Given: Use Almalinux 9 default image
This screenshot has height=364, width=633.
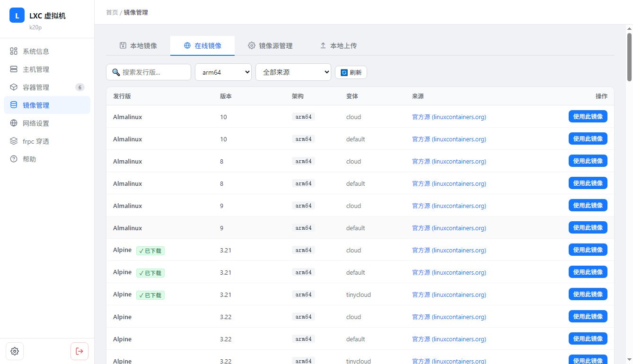Looking at the screenshot, I should pos(588,227).
